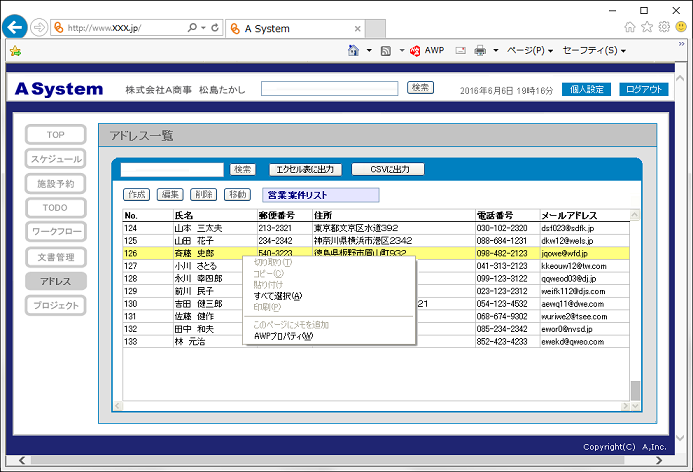The width and height of the screenshot is (693, 472).
Task: Expand the printer dropdown arrow
Action: coord(496,51)
